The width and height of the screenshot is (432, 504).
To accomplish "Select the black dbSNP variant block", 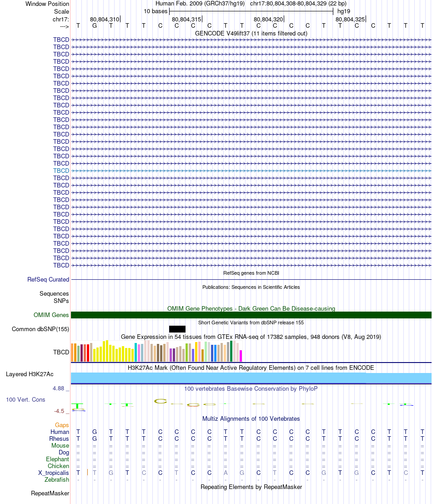I will coord(177,329).
